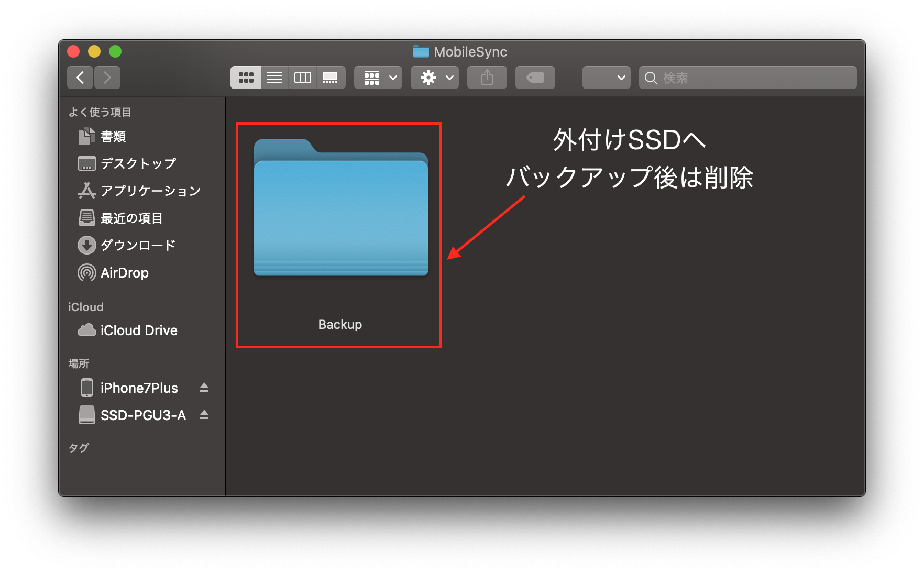
Task: Switch to list view mode
Action: [274, 78]
